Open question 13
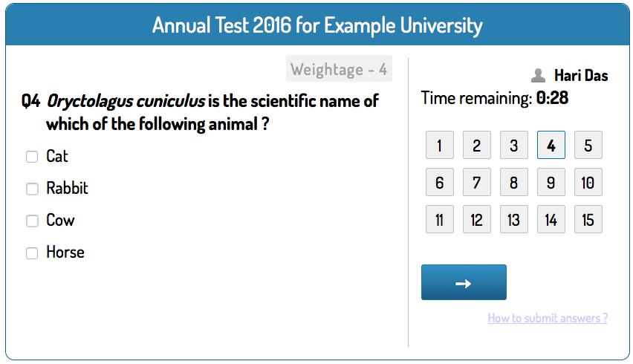The width and height of the screenshot is (633, 364). pyautogui.click(x=514, y=219)
